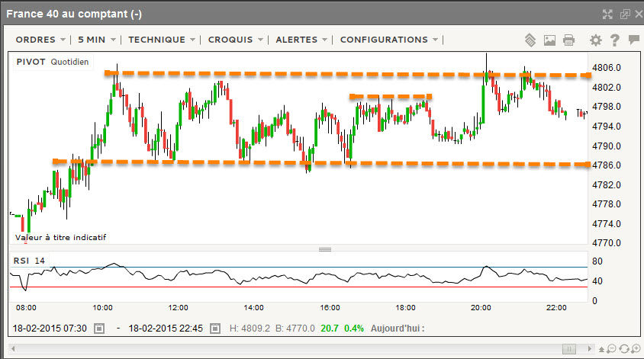Zoom out with minus magnifier icon
The image size is (644, 359).
tap(611, 349)
